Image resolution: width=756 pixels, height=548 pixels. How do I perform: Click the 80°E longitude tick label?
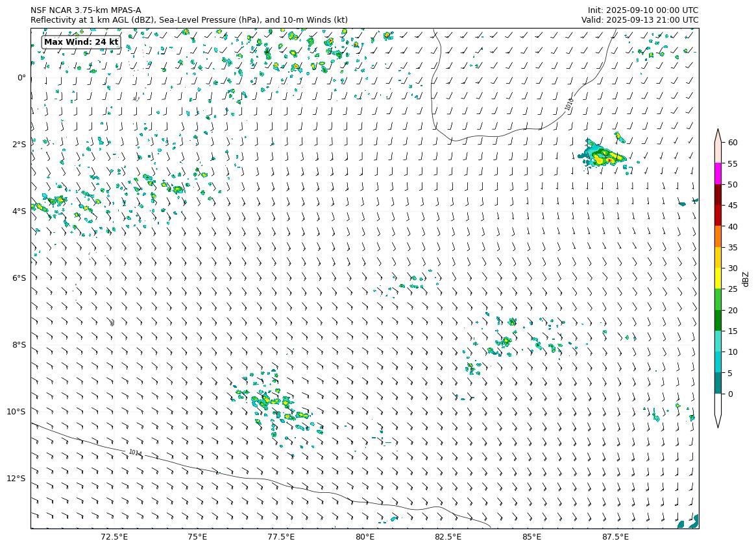365,537
